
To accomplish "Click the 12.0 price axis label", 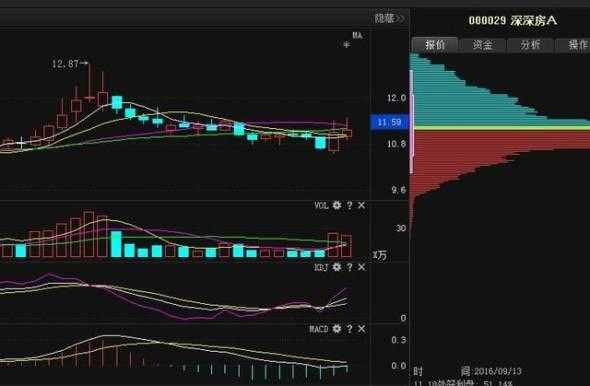I will click(397, 99).
